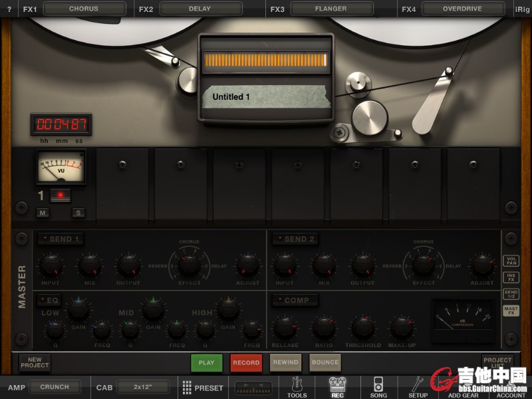The height and width of the screenshot is (399, 532).
Task: Click the SEND 1 ADJUST knob
Action: pos(247,265)
